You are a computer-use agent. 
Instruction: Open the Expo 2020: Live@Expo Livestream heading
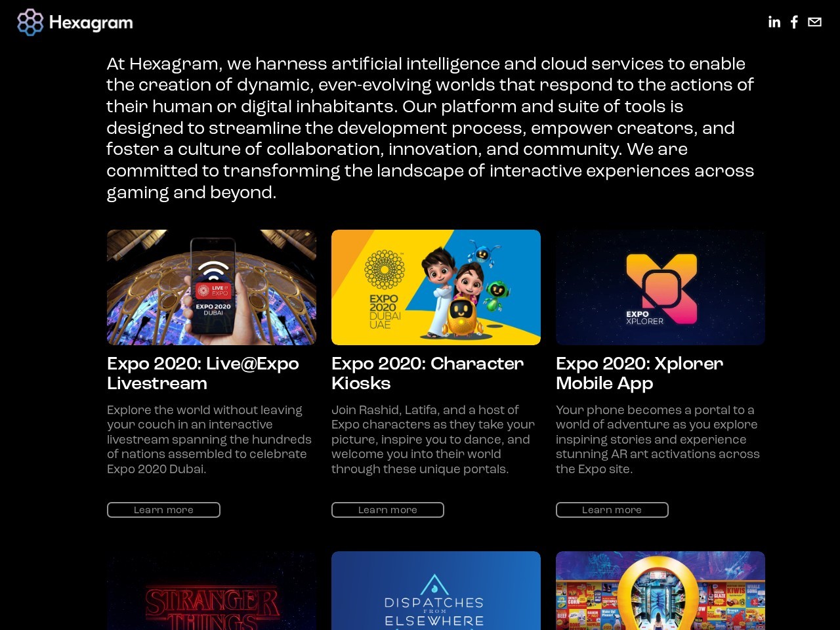203,373
